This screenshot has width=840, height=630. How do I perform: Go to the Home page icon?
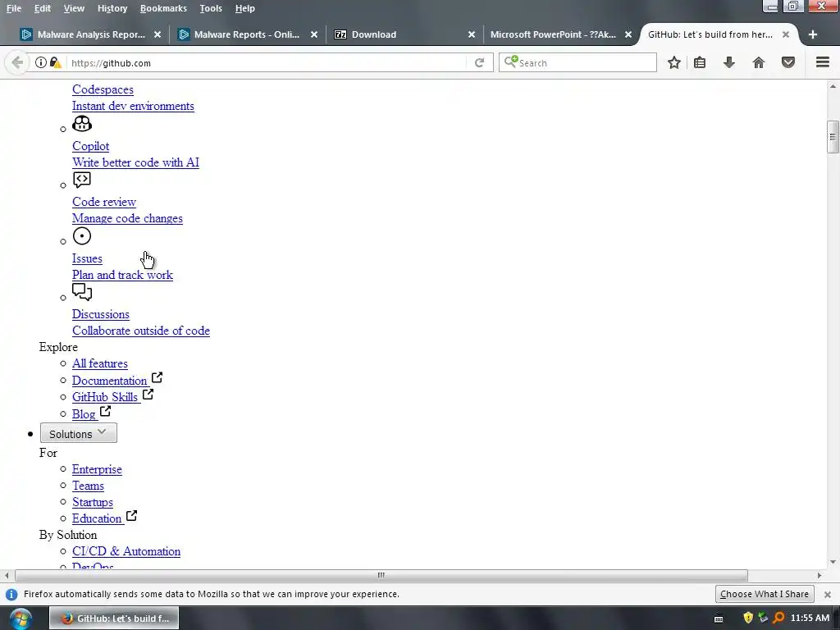pyautogui.click(x=759, y=62)
